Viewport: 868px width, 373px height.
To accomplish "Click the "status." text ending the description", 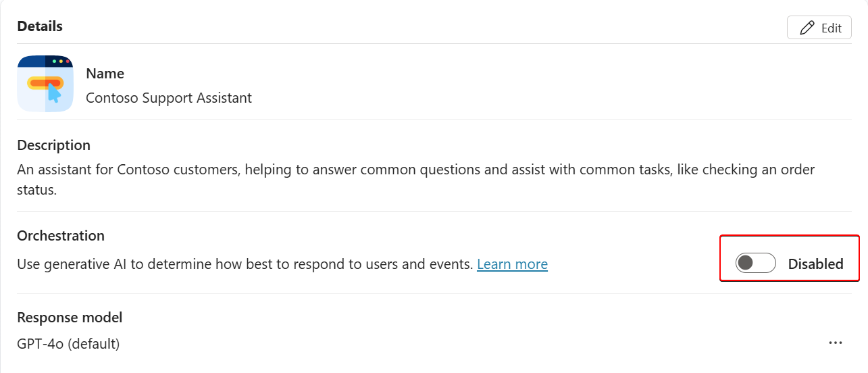I will point(36,190).
